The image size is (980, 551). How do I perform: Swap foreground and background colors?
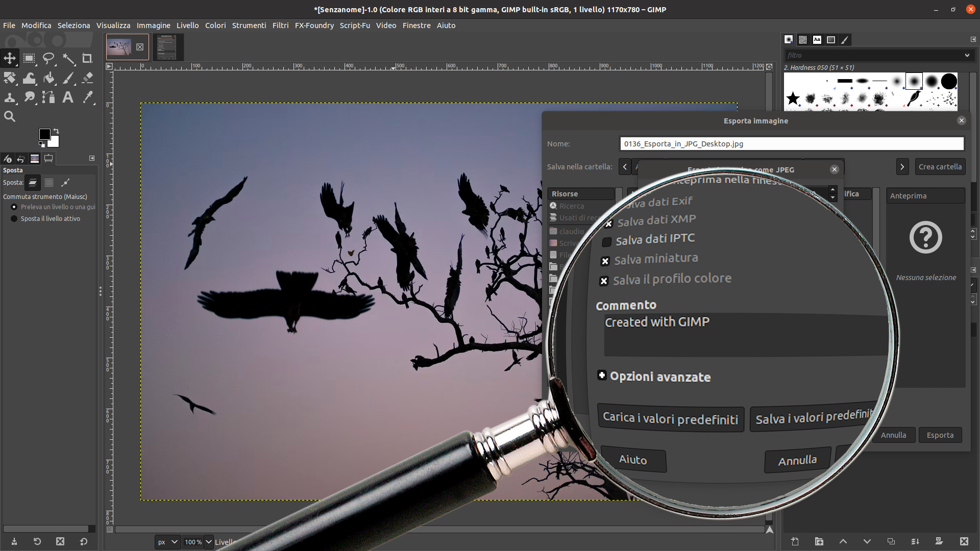click(56, 131)
